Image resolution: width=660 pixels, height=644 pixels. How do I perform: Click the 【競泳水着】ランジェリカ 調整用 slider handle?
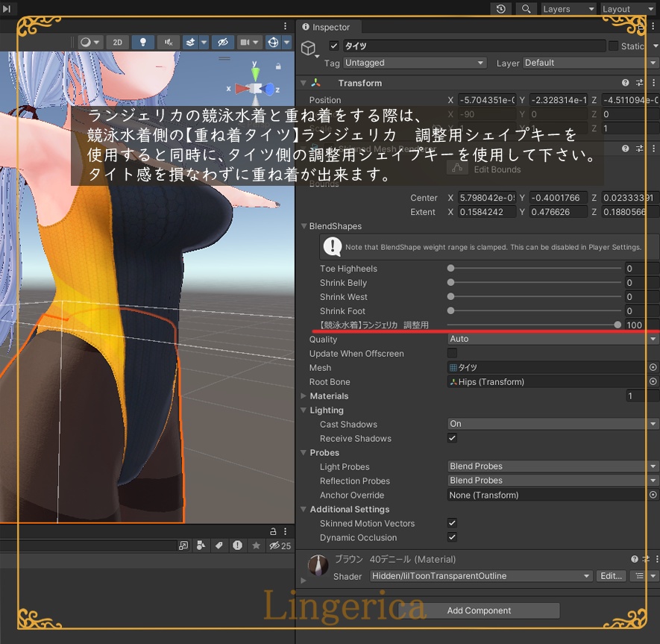pos(617,325)
